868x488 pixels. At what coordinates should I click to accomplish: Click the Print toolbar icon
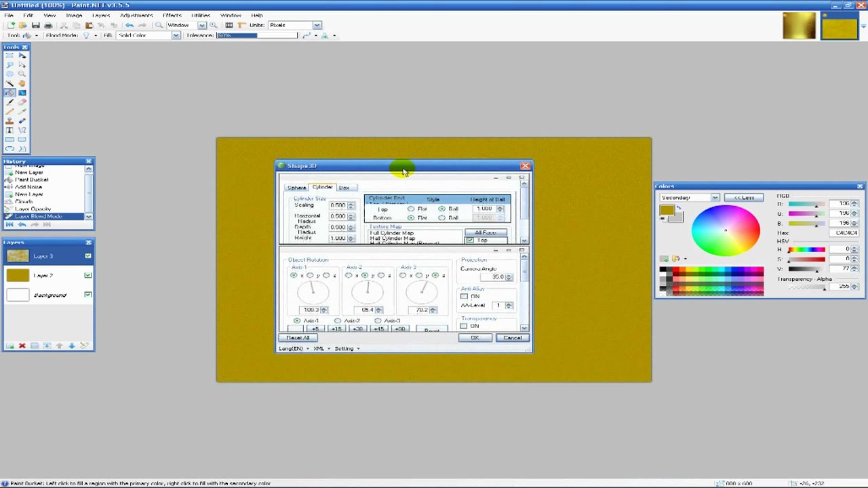(48, 25)
